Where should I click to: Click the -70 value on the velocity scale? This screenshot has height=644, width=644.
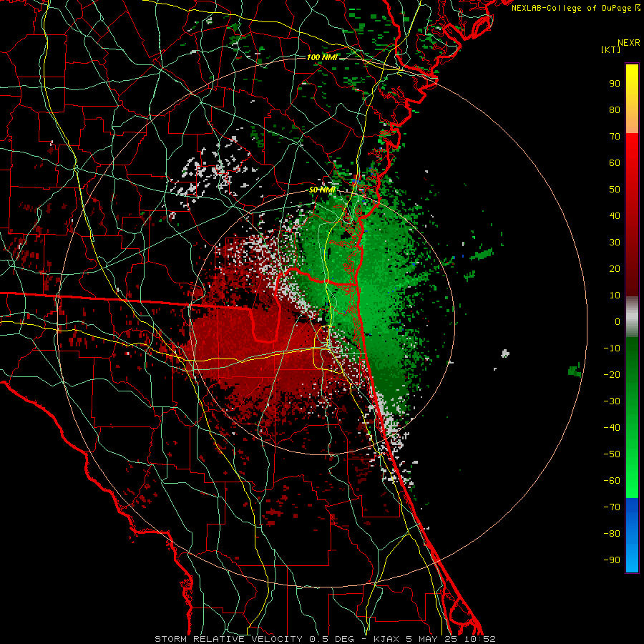(x=612, y=507)
